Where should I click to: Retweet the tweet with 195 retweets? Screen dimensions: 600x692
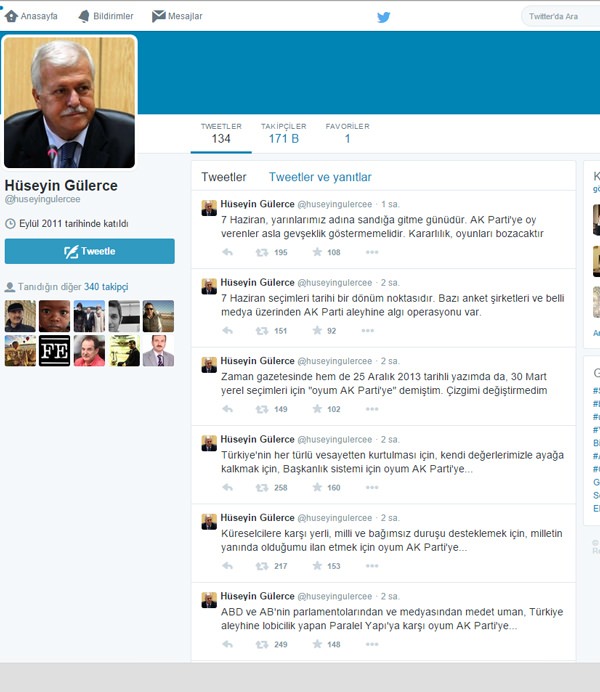[x=262, y=252]
